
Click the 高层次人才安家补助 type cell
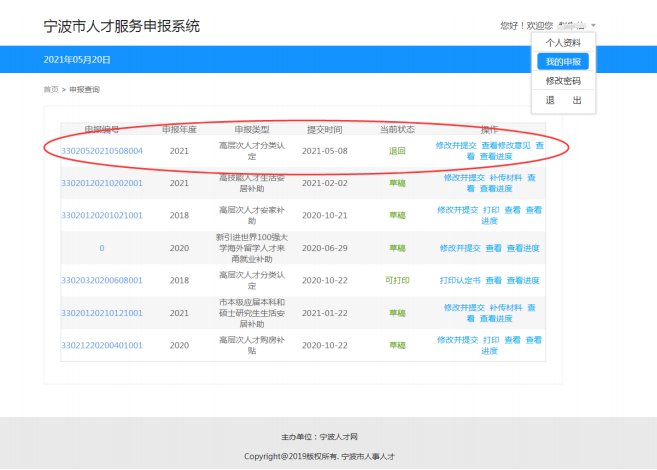coord(252,215)
